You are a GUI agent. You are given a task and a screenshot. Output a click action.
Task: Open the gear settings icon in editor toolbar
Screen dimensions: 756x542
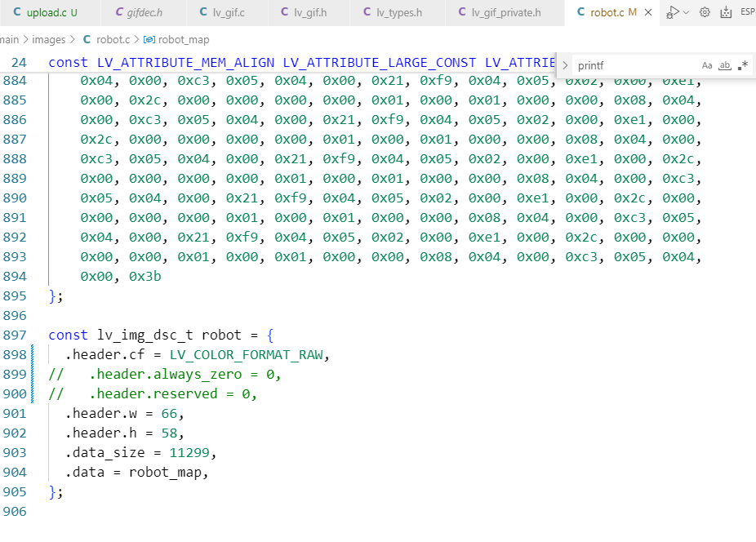pyautogui.click(x=705, y=12)
